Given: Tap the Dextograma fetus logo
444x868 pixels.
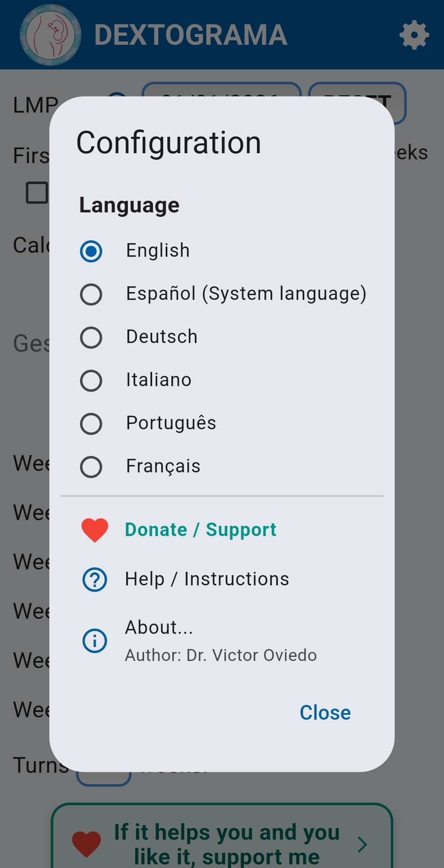Looking at the screenshot, I should (x=50, y=35).
